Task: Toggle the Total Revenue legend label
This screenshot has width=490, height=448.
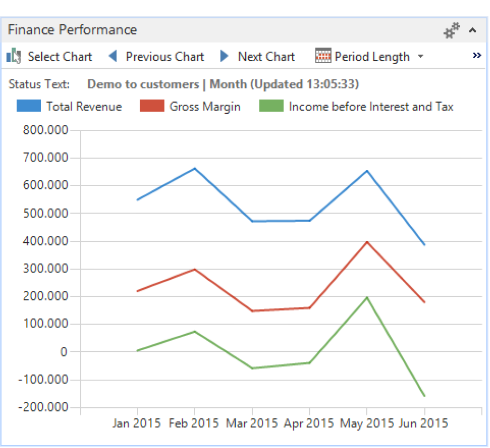Action: (84, 107)
